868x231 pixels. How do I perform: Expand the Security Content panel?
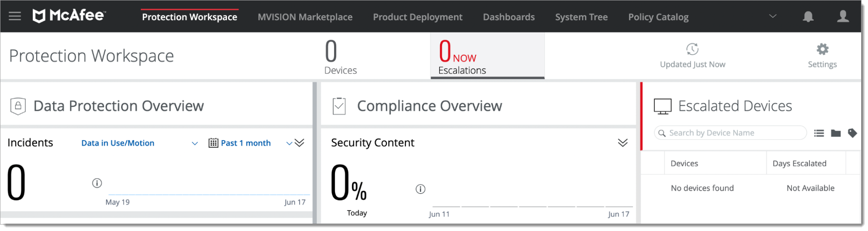(x=623, y=143)
